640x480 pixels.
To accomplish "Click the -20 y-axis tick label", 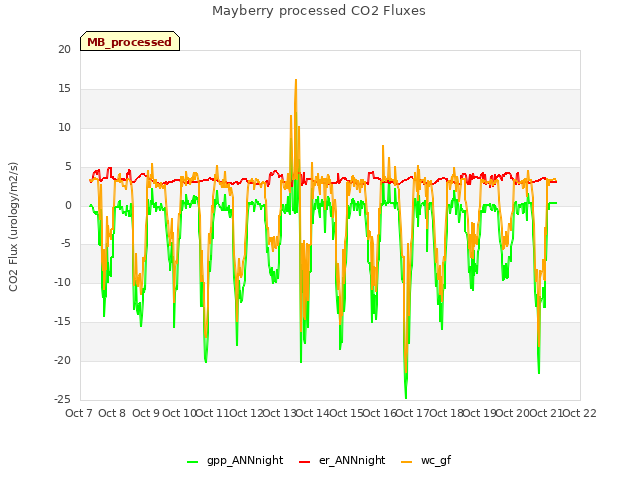I will click(63, 360).
